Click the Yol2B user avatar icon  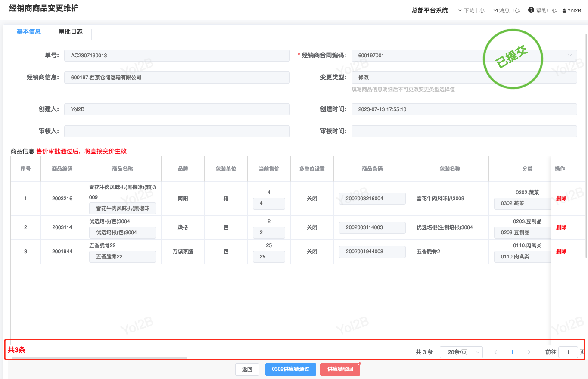click(x=564, y=11)
